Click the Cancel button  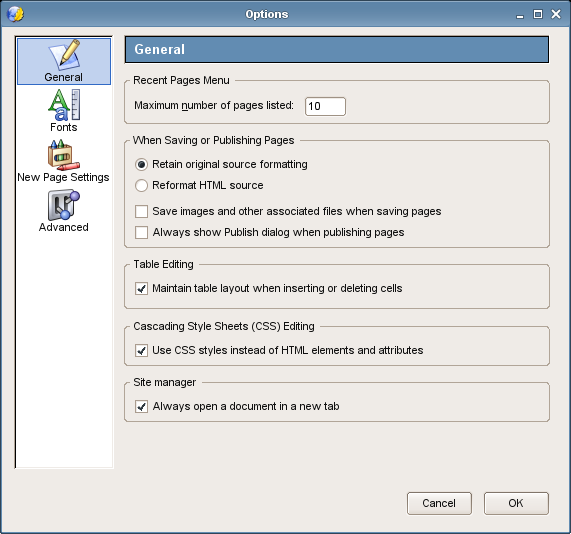[x=439, y=503]
